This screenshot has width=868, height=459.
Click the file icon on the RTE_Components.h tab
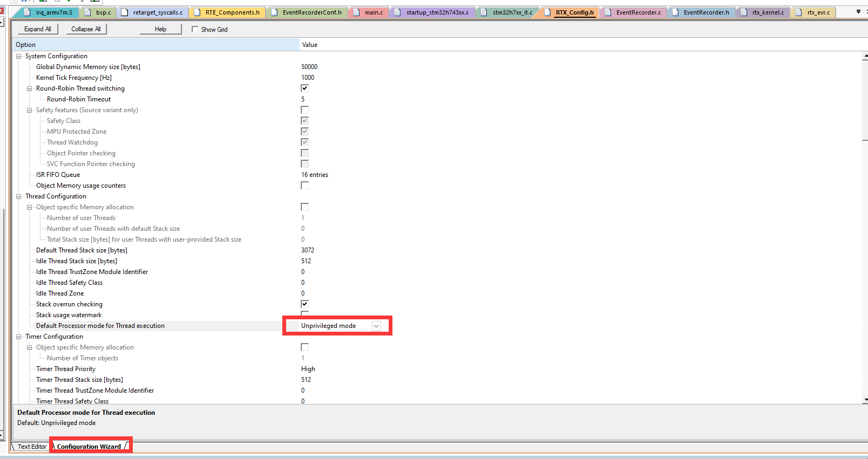(x=196, y=12)
